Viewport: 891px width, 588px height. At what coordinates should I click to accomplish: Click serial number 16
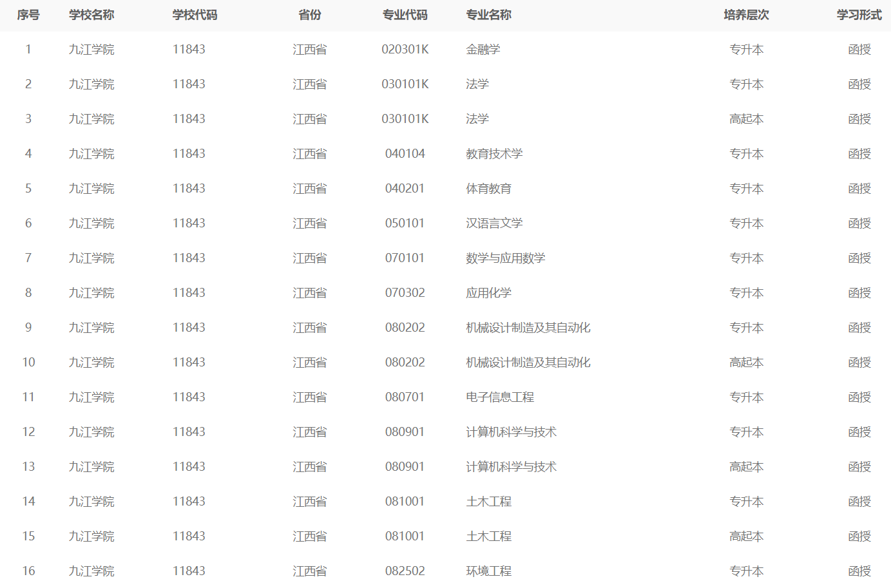[28, 571]
